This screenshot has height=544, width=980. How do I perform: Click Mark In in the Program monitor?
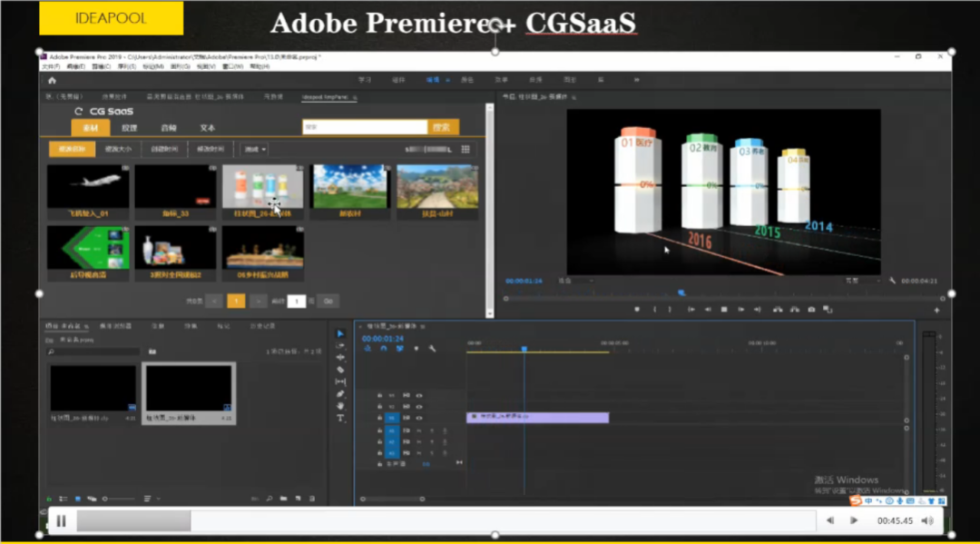point(654,310)
